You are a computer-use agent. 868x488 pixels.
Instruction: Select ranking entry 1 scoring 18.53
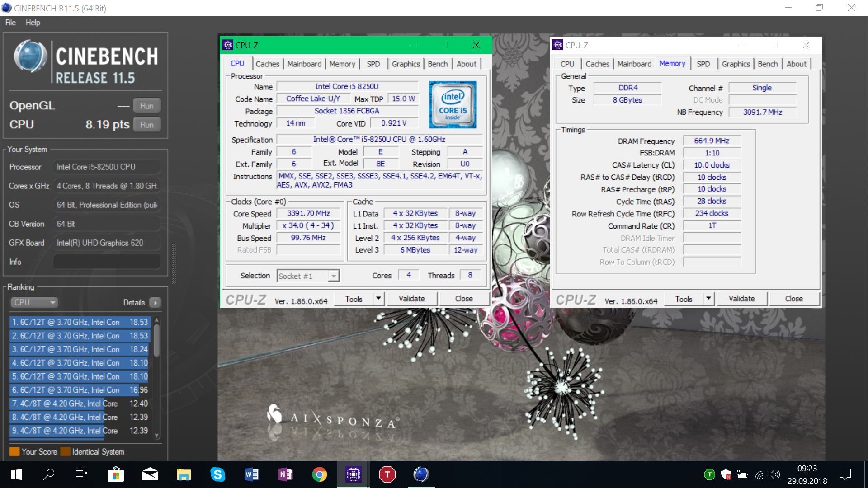coord(80,322)
